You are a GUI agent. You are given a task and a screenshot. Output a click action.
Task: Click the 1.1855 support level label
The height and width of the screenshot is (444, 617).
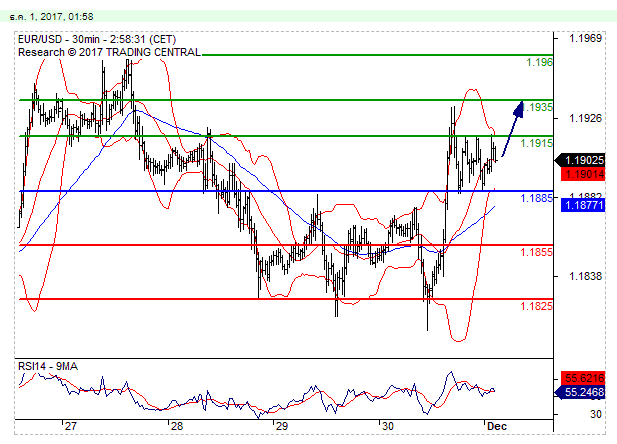coord(537,252)
